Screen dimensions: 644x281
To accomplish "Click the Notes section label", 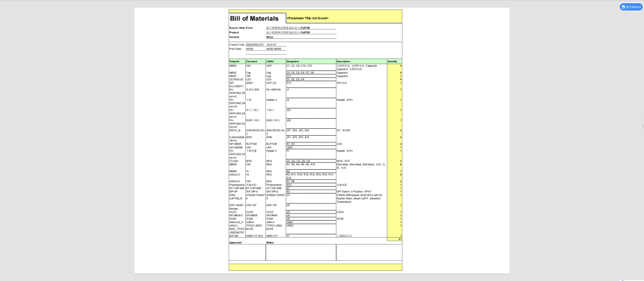I will tap(270, 242).
